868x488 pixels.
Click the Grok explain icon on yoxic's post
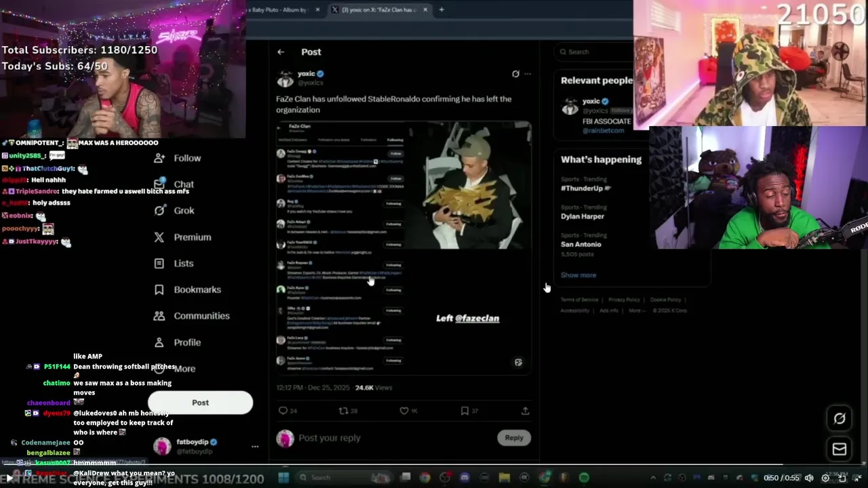click(x=515, y=74)
